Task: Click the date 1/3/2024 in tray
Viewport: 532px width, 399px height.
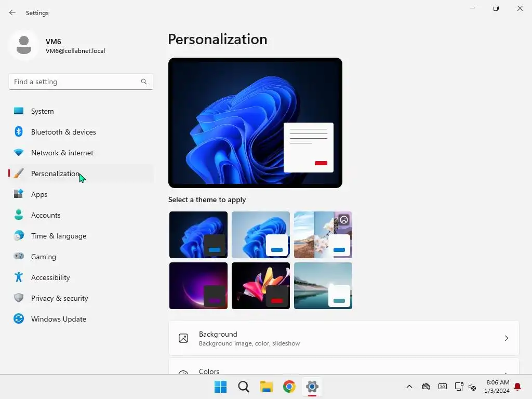Action: (497, 391)
